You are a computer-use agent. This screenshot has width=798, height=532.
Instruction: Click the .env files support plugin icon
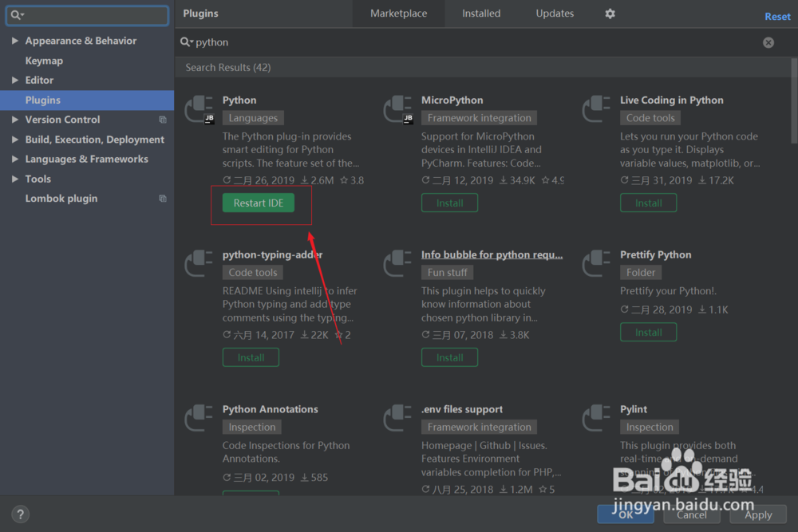(x=398, y=418)
